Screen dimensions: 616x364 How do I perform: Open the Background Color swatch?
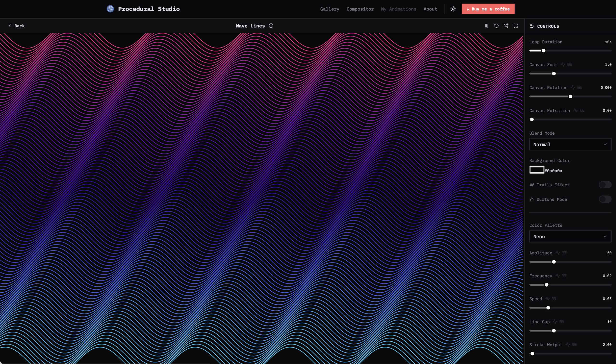[537, 170]
